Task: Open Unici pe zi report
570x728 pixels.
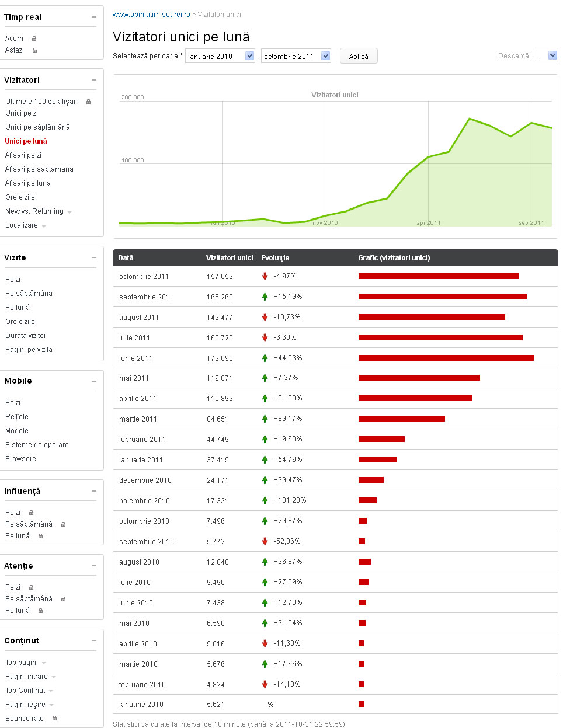Action: [22, 113]
